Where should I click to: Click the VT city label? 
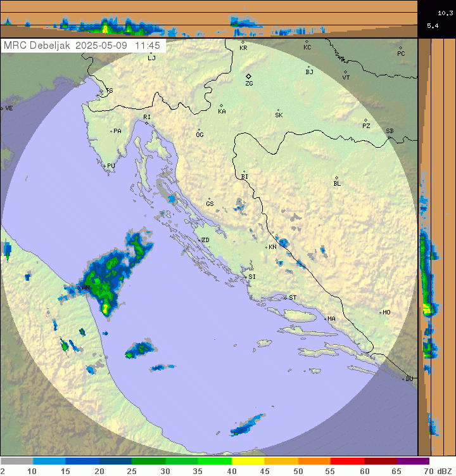pos(346,78)
